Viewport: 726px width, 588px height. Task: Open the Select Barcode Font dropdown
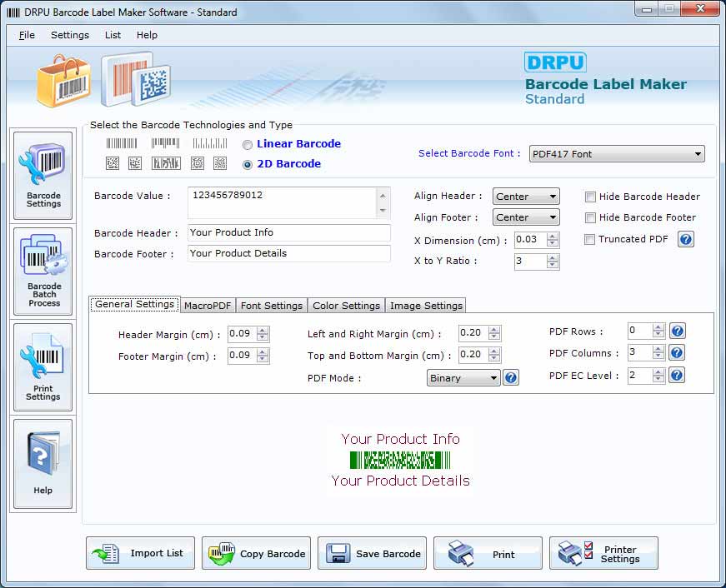617,154
